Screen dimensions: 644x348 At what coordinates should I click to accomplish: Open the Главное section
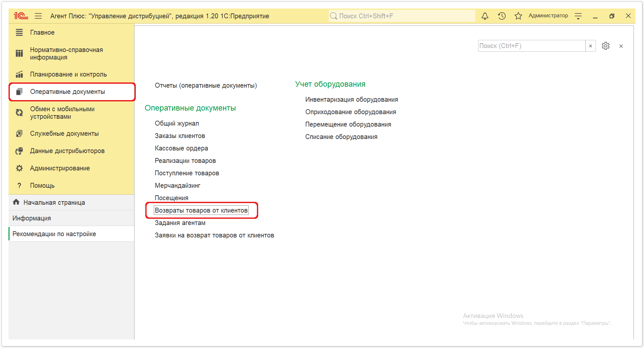71,32
